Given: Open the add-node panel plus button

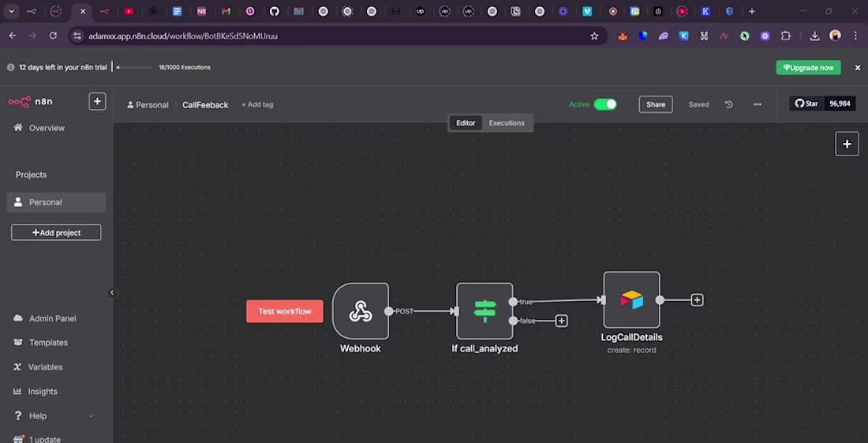Looking at the screenshot, I should tap(847, 144).
